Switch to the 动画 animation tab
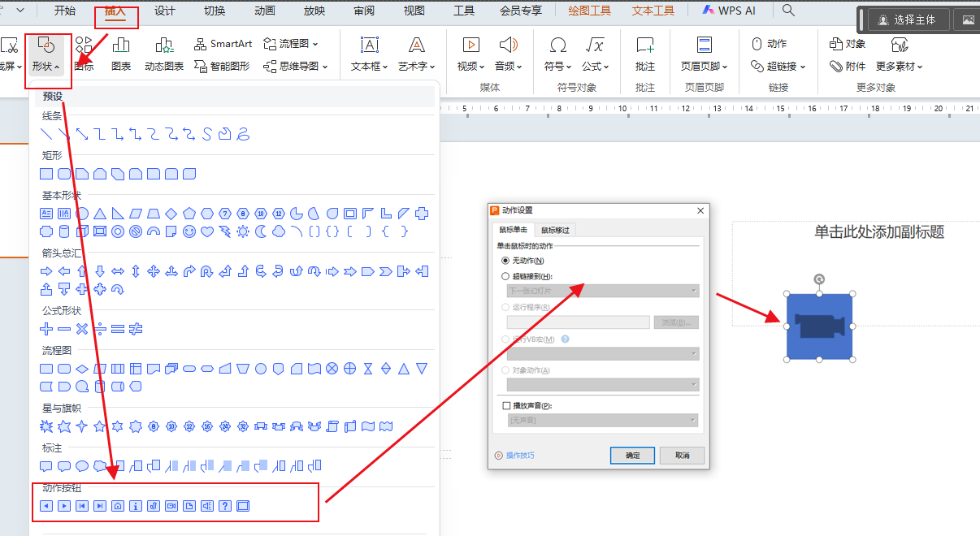This screenshot has width=980, height=536. pos(264,11)
